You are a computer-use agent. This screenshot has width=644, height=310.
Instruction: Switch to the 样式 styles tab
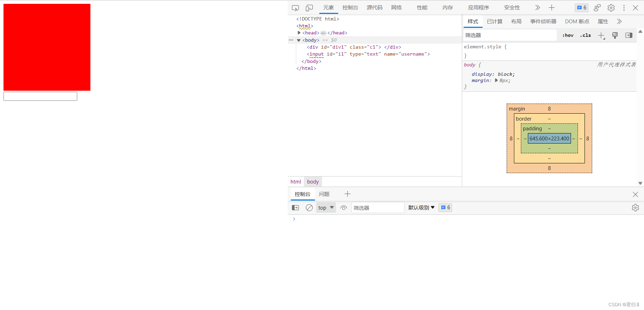tap(473, 22)
